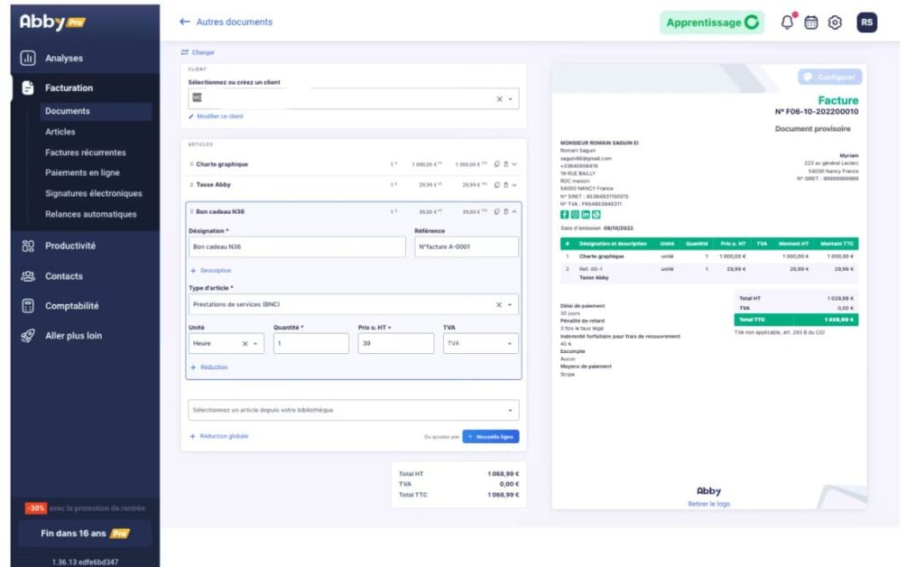Grab the drag handle of Charte graphique
924x567 pixels.
point(191,164)
